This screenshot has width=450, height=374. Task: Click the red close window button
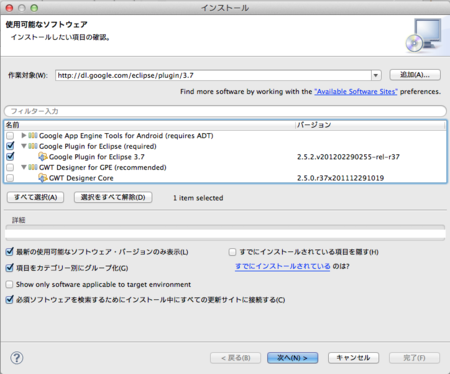tap(10, 8)
